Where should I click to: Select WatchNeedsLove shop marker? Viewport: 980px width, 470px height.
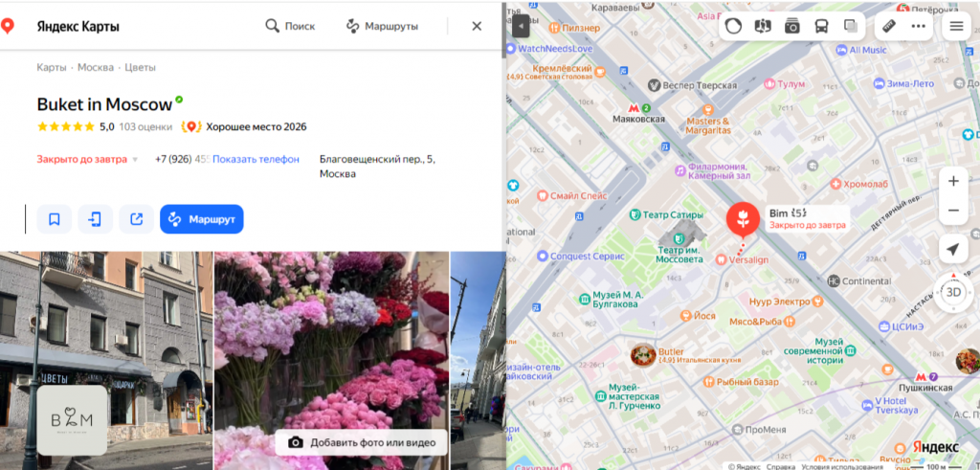(x=549, y=48)
